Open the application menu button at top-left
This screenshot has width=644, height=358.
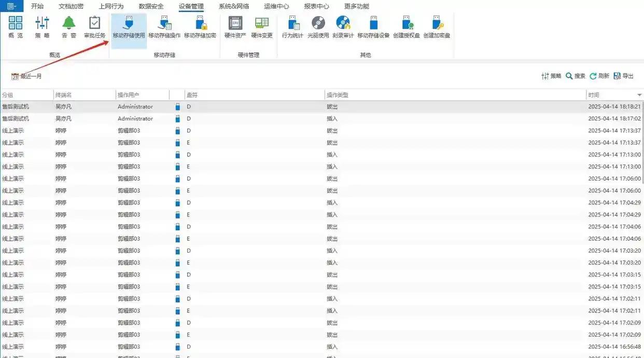[11, 6]
